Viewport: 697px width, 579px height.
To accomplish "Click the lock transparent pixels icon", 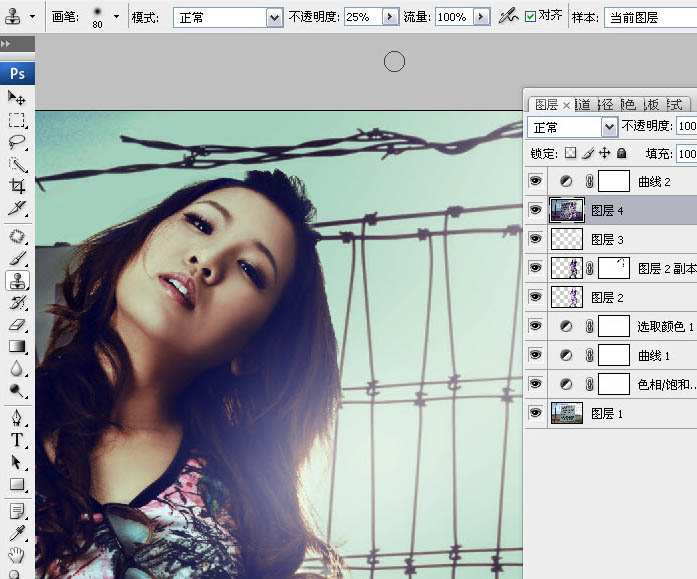I will [570, 154].
